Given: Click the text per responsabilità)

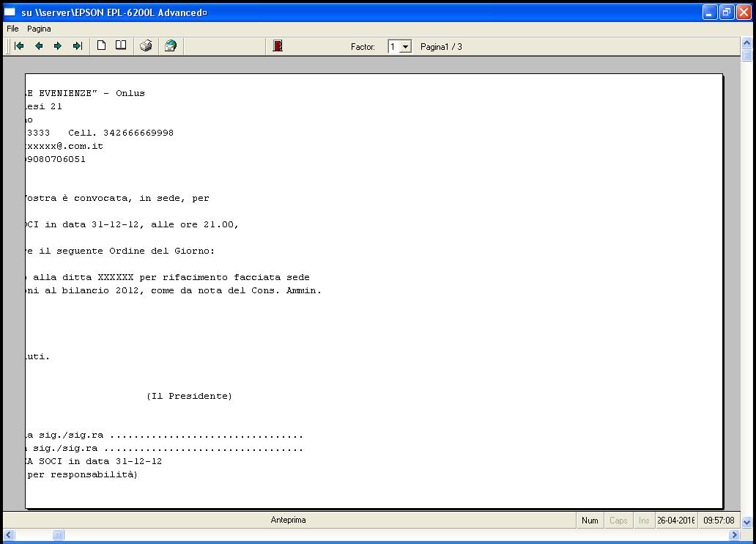Looking at the screenshot, I should click(83, 474).
